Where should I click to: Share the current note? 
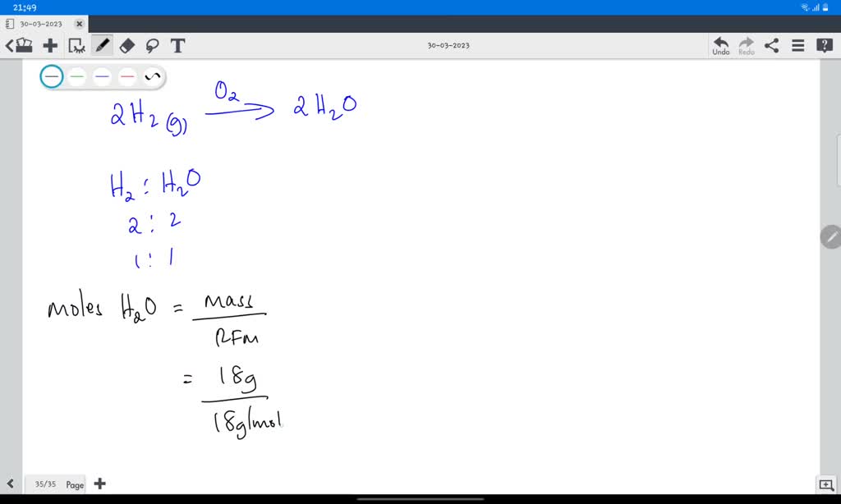[772, 46]
